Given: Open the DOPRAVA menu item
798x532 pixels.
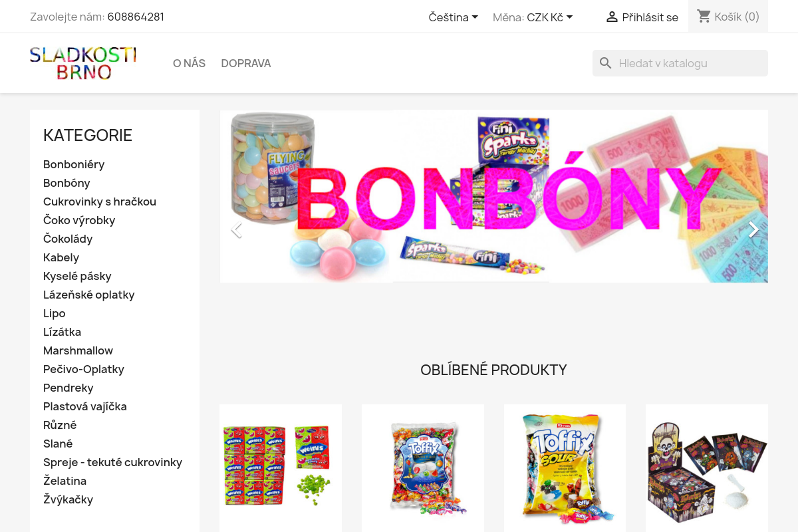Looking at the screenshot, I should point(246,63).
